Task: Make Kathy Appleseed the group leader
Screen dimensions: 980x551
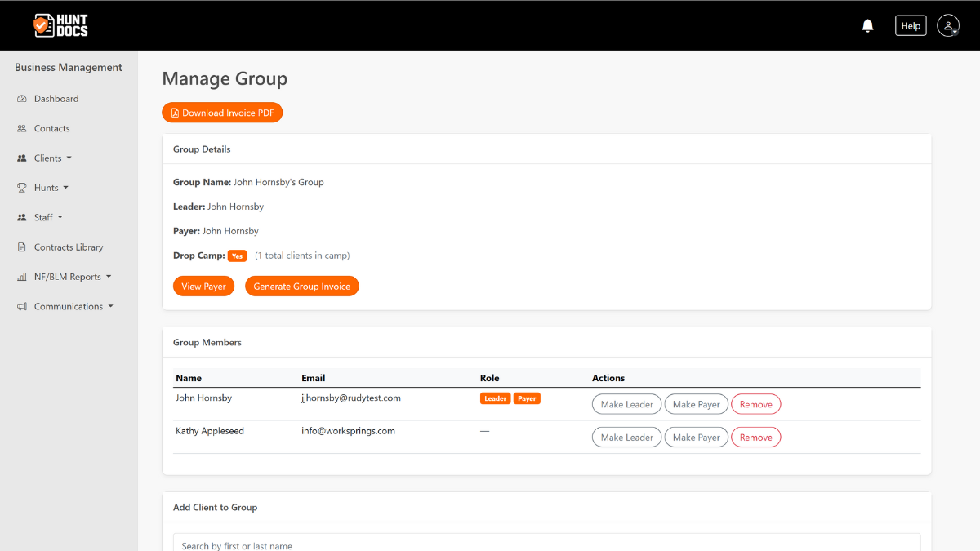Action: (x=626, y=438)
